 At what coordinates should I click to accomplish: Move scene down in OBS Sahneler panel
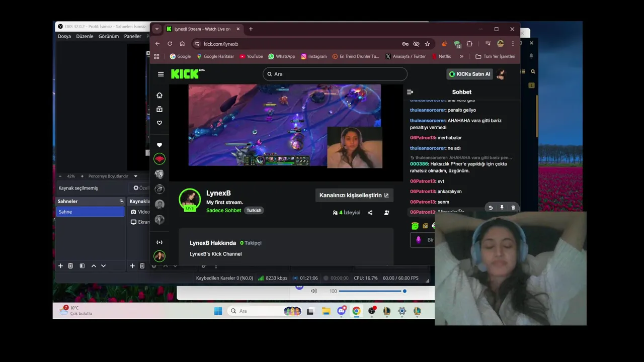pyautogui.click(x=103, y=266)
